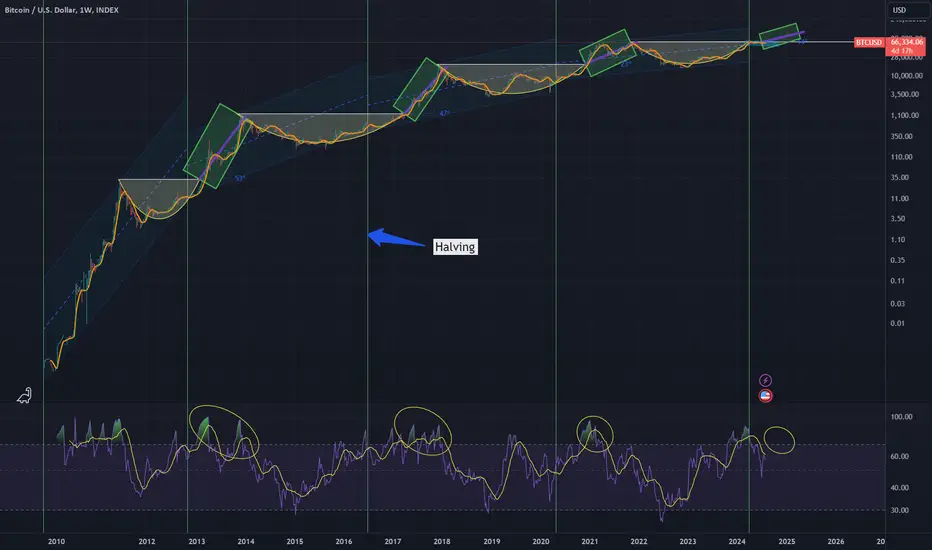The image size is (932, 550).
Task: Click the 1,100.00 price axis label
Action: click(x=905, y=115)
